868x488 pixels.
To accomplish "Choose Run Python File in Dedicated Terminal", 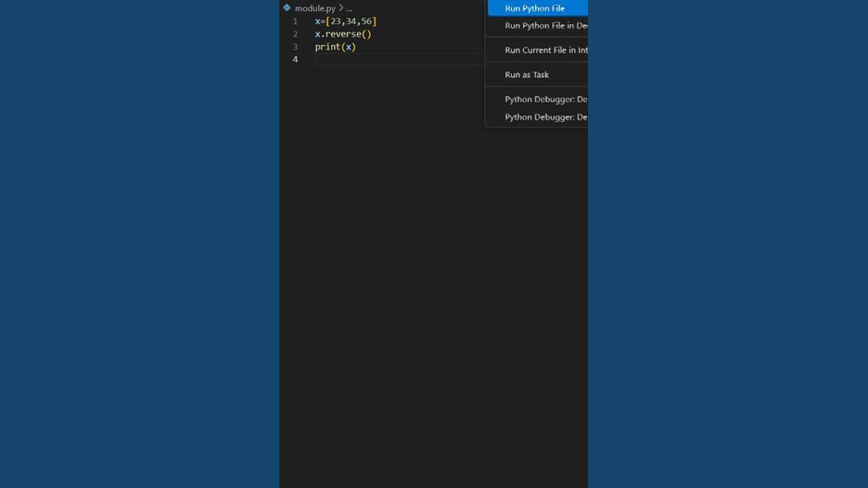I will (x=539, y=25).
